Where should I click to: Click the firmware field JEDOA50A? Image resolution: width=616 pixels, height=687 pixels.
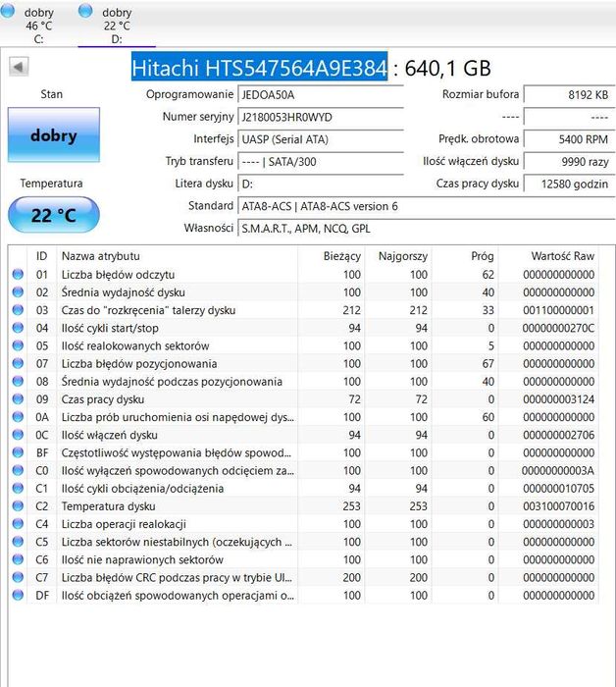pyautogui.click(x=320, y=94)
